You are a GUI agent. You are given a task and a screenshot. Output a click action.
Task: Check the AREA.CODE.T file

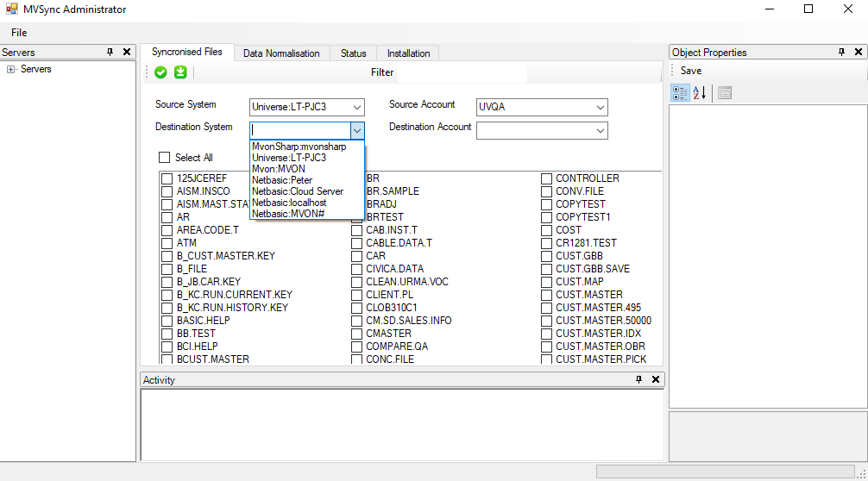click(x=167, y=230)
